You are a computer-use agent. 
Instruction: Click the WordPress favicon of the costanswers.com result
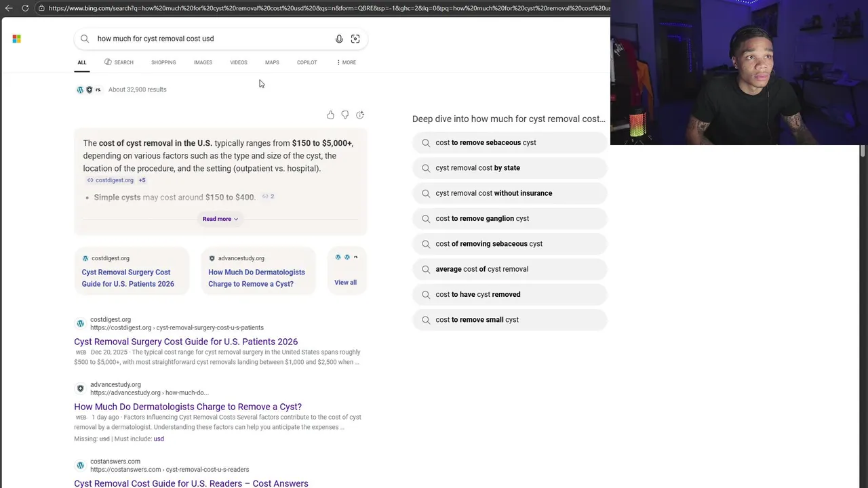80,466
